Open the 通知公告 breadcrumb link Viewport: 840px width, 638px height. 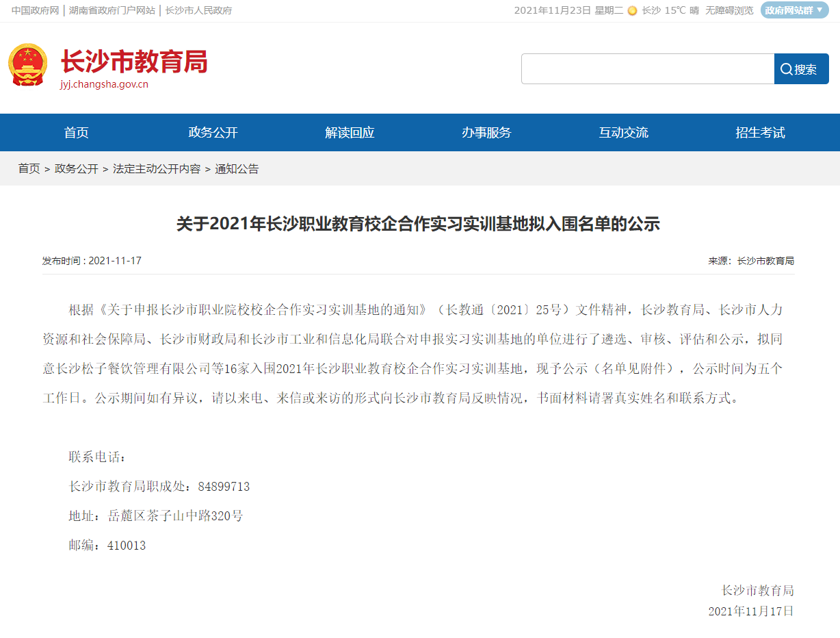pos(237,169)
